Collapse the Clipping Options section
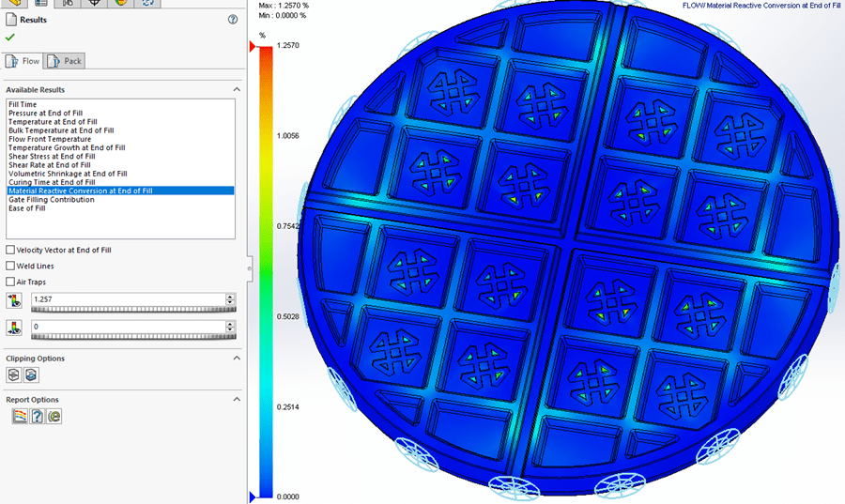The height and width of the screenshot is (504, 845). pyautogui.click(x=237, y=358)
